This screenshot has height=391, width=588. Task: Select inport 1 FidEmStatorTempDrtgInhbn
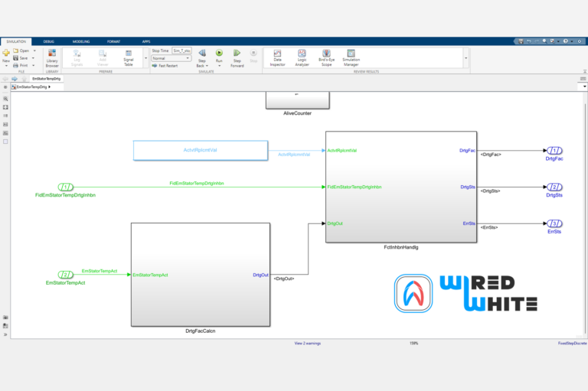click(65, 187)
